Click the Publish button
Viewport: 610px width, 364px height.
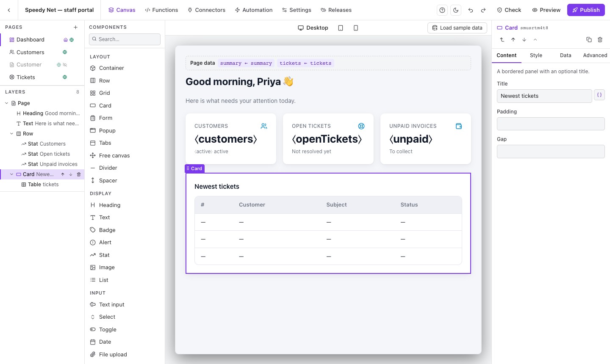click(586, 10)
